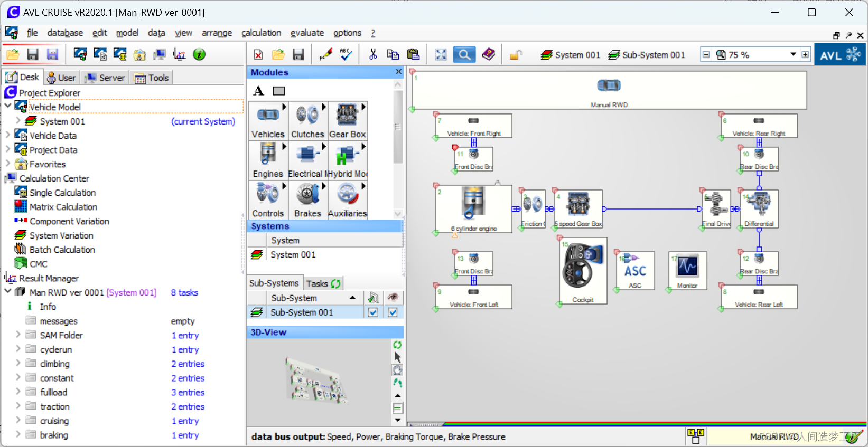This screenshot has height=447, width=868.
Task: Click the Sub-System 001 toolbar button
Action: tap(647, 55)
